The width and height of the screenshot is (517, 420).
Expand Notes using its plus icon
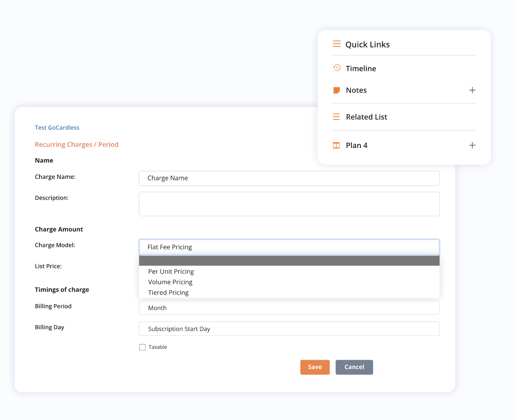(x=472, y=90)
